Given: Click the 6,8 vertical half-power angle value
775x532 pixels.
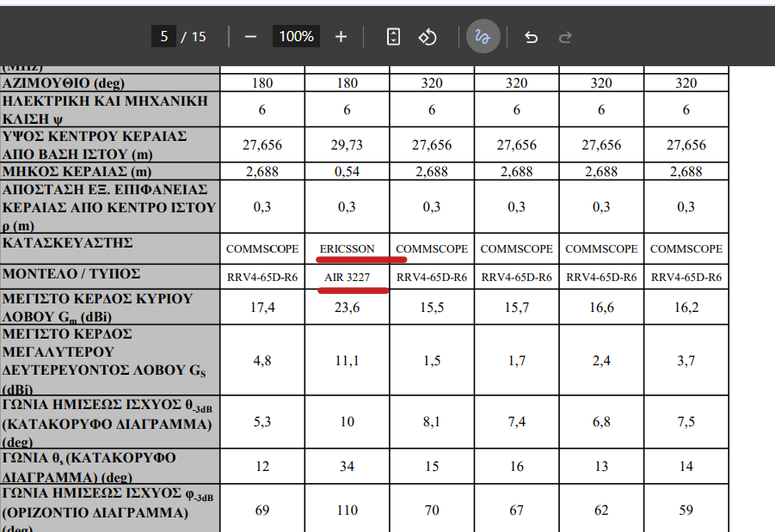Looking at the screenshot, I should 601,421.
